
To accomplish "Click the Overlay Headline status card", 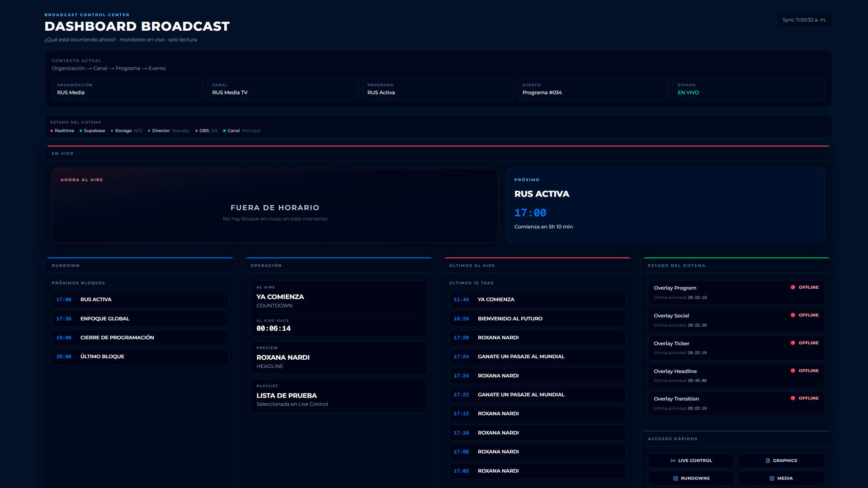I will coord(736,375).
